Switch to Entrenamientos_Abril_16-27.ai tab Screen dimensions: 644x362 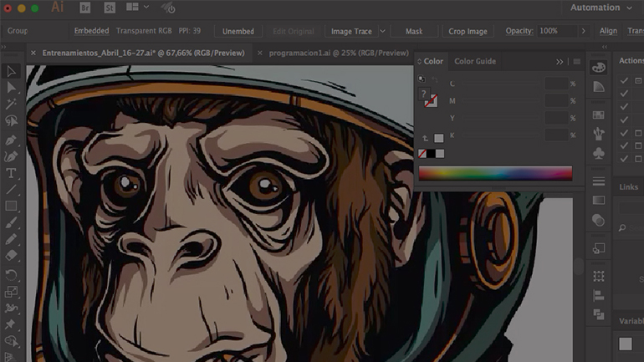pos(143,53)
